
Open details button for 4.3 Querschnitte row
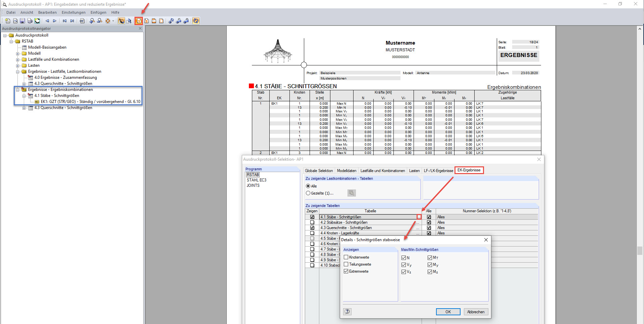[x=418, y=228]
